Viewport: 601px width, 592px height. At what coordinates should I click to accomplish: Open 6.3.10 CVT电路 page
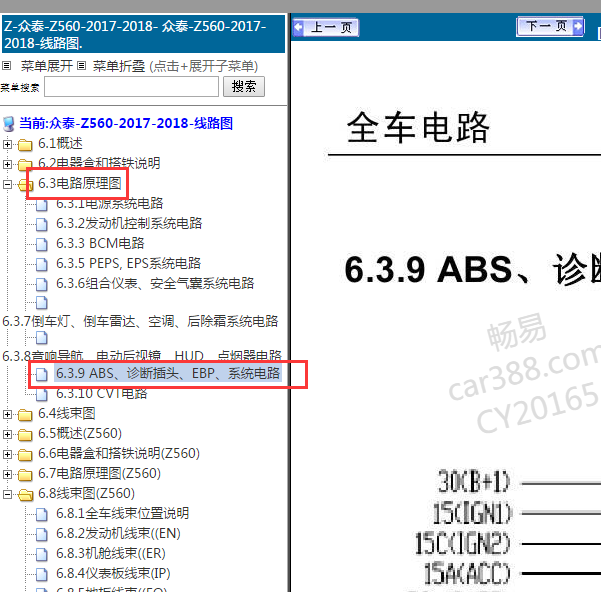coord(102,393)
